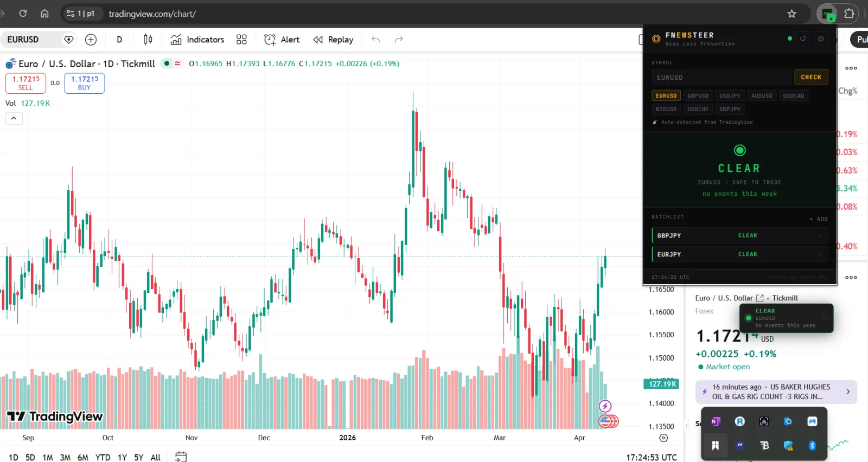Image resolution: width=868 pixels, height=462 pixels.
Task: Remove GBPJPY from the watchlist
Action: [821, 235]
